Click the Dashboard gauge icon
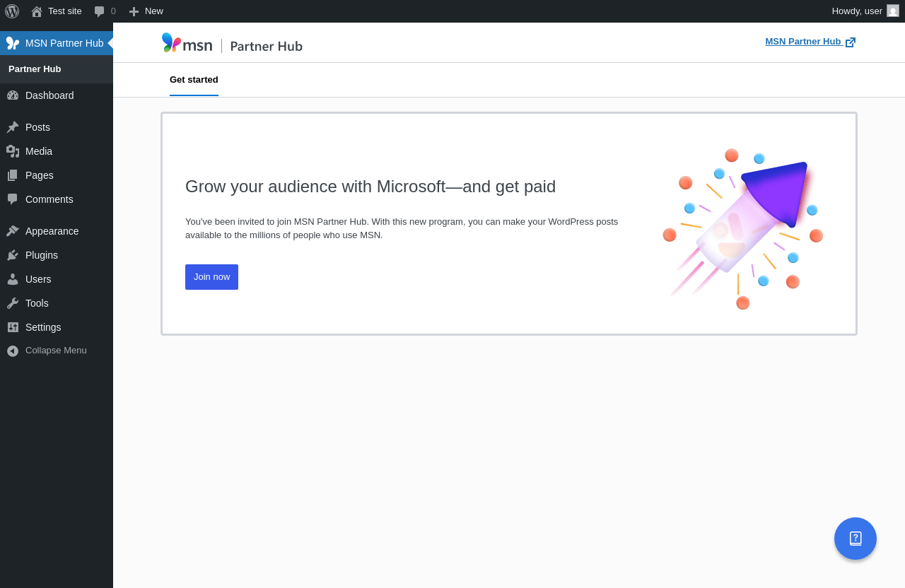Screen dimensions: 905x588 click(x=13, y=95)
